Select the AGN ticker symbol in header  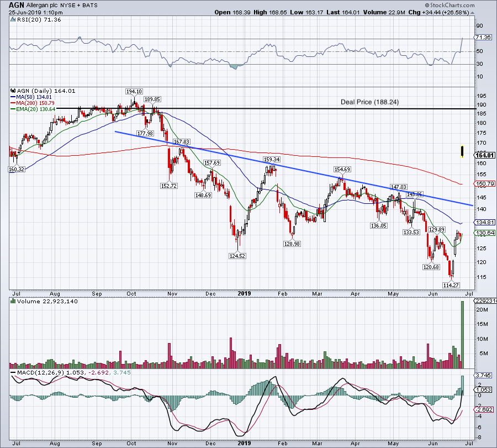coord(17,5)
